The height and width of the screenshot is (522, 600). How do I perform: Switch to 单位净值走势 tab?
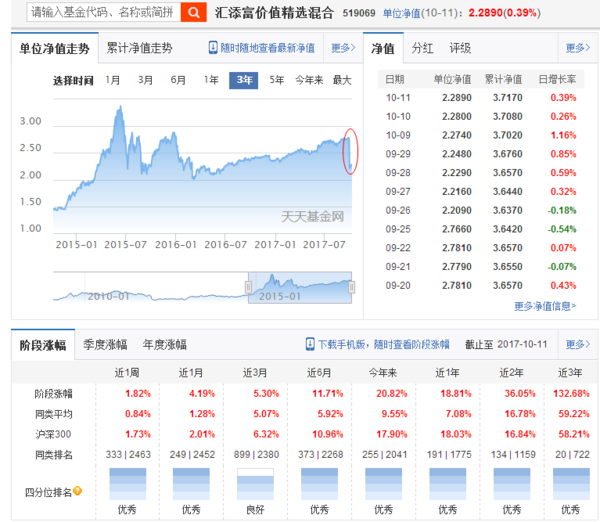click(x=54, y=49)
